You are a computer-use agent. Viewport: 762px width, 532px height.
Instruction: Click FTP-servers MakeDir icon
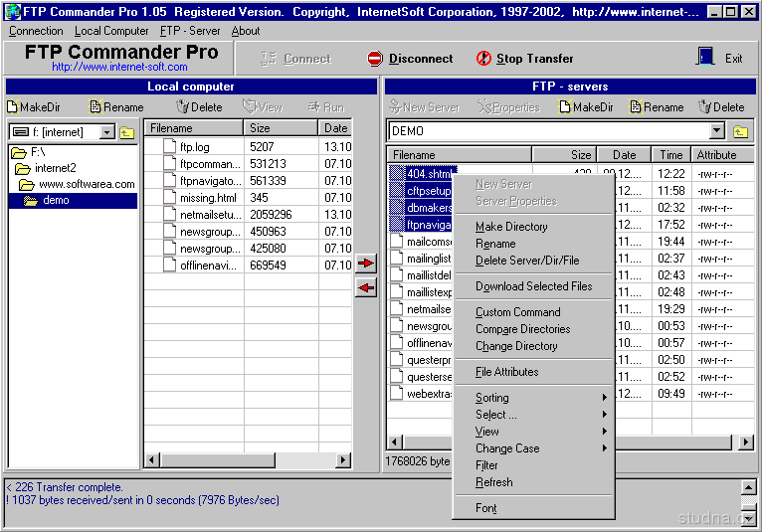point(565,106)
